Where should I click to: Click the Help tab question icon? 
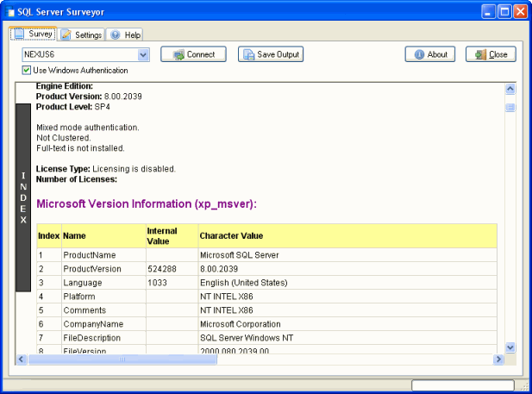[116, 34]
